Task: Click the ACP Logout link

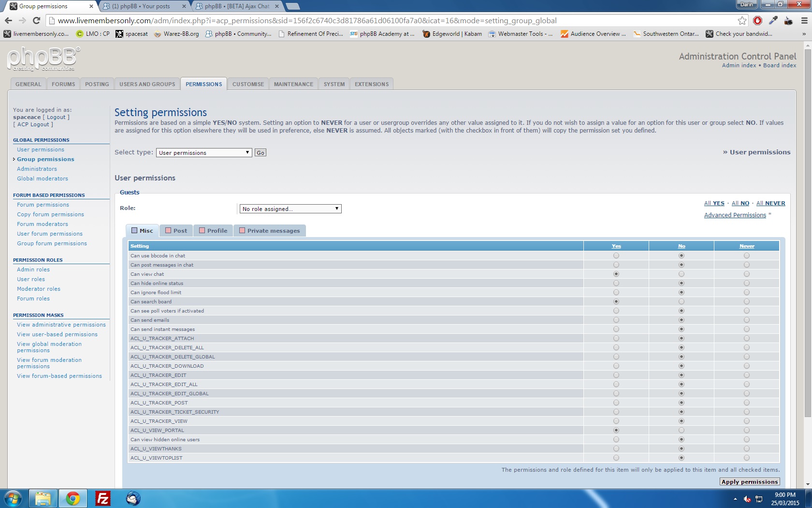Action: (x=33, y=124)
